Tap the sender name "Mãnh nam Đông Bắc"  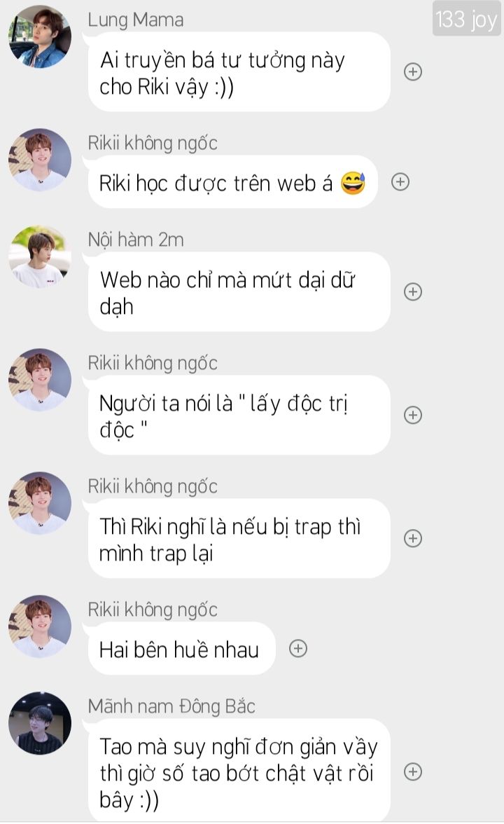171,706
